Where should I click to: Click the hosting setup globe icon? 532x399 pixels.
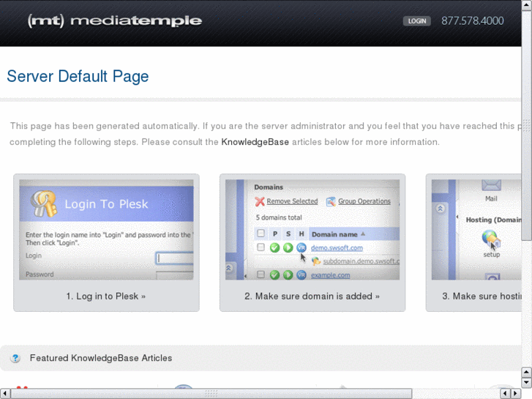coord(491,239)
